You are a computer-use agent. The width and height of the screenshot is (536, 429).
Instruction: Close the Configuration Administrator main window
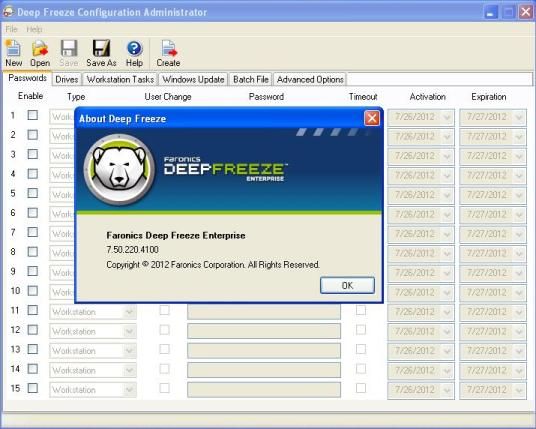[526, 12]
